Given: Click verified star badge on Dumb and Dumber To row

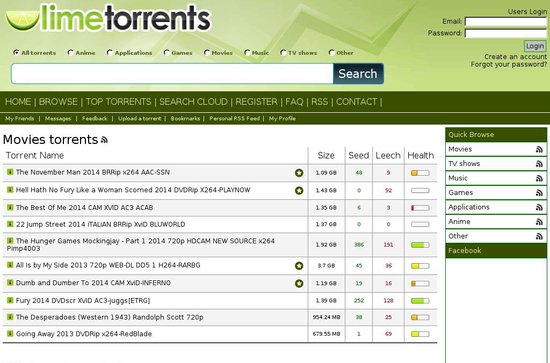Looking at the screenshot, I should (299, 283).
